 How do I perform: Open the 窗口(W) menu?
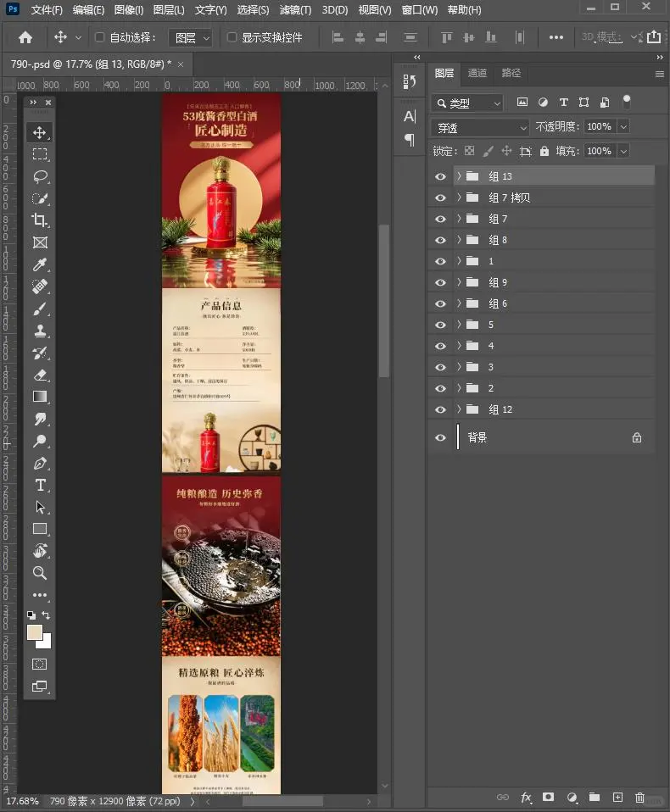point(420,10)
